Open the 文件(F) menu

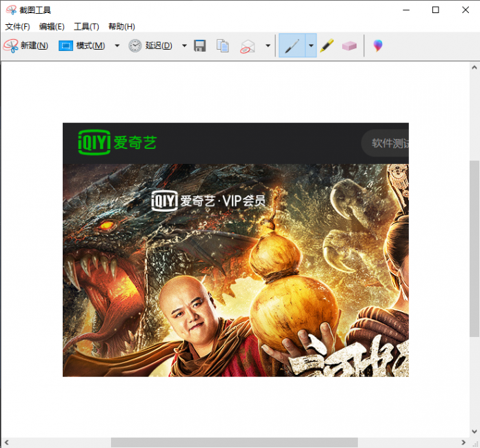[17, 27]
